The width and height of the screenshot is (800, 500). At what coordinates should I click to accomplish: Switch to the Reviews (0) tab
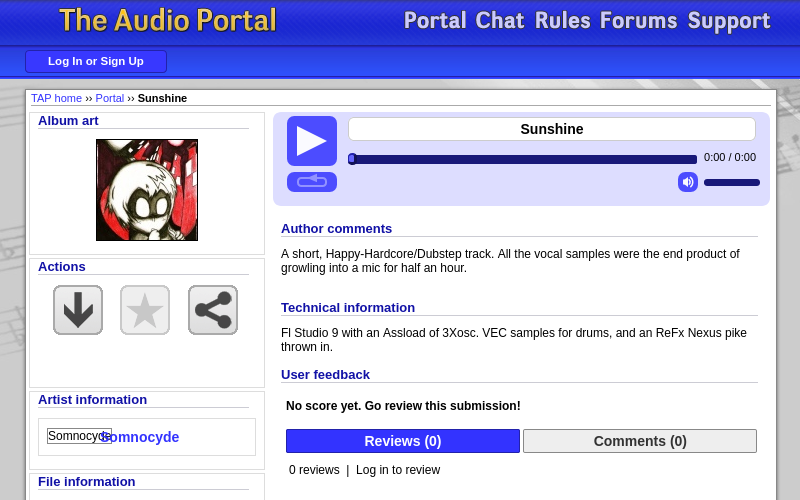[x=402, y=441]
